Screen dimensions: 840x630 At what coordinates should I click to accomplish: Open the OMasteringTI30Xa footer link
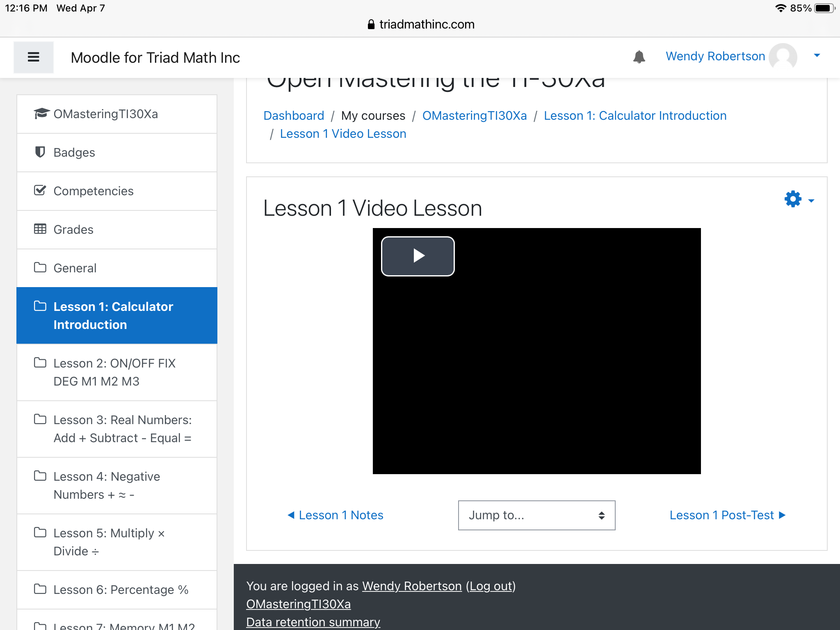(299, 604)
